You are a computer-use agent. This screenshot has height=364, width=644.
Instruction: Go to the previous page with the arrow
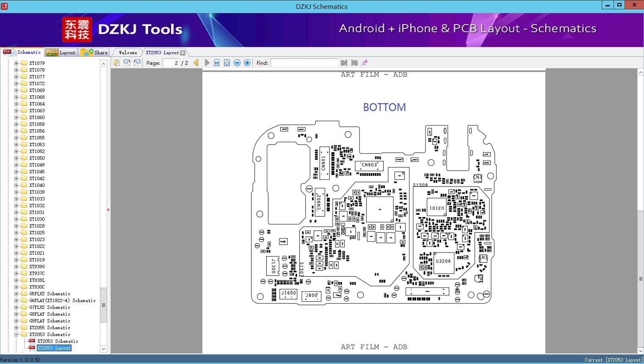[x=196, y=63]
